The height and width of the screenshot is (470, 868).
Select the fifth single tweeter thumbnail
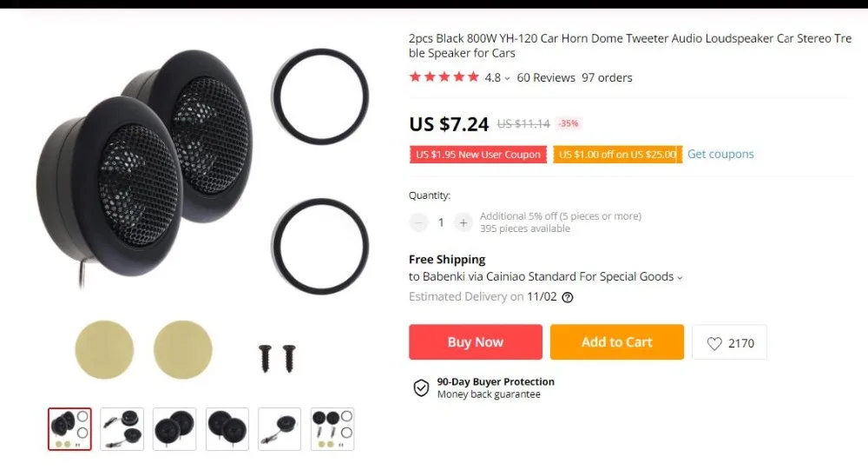pyautogui.click(x=279, y=429)
